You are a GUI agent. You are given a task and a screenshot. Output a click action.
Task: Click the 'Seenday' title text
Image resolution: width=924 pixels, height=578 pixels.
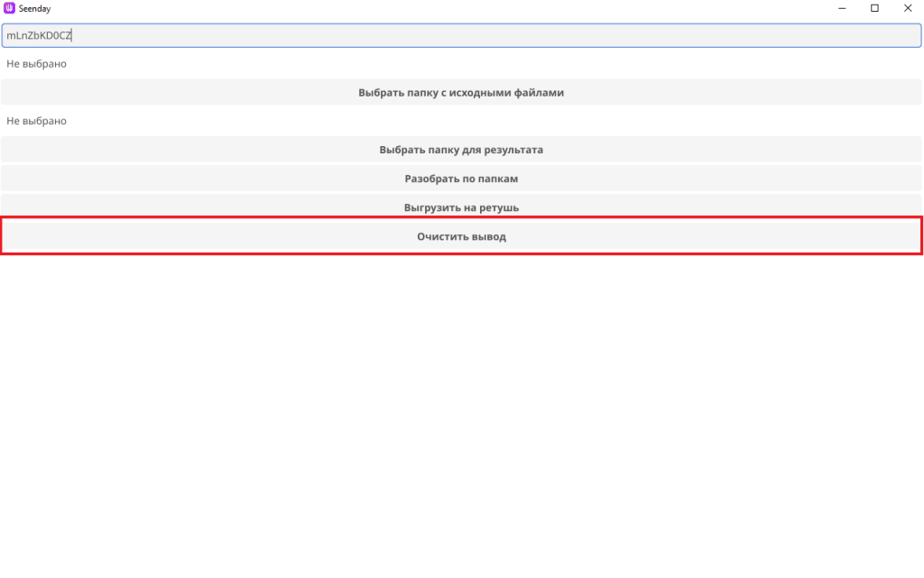(34, 8)
